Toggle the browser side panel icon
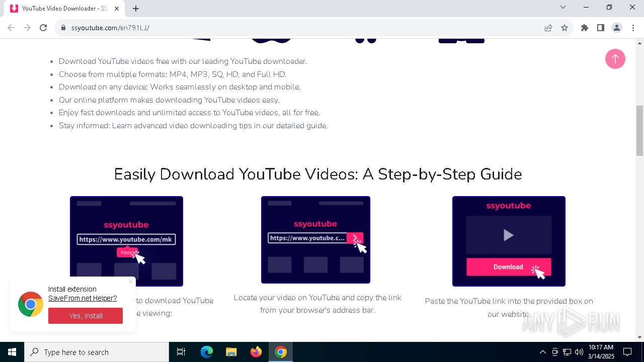The height and width of the screenshot is (362, 644). tap(600, 28)
